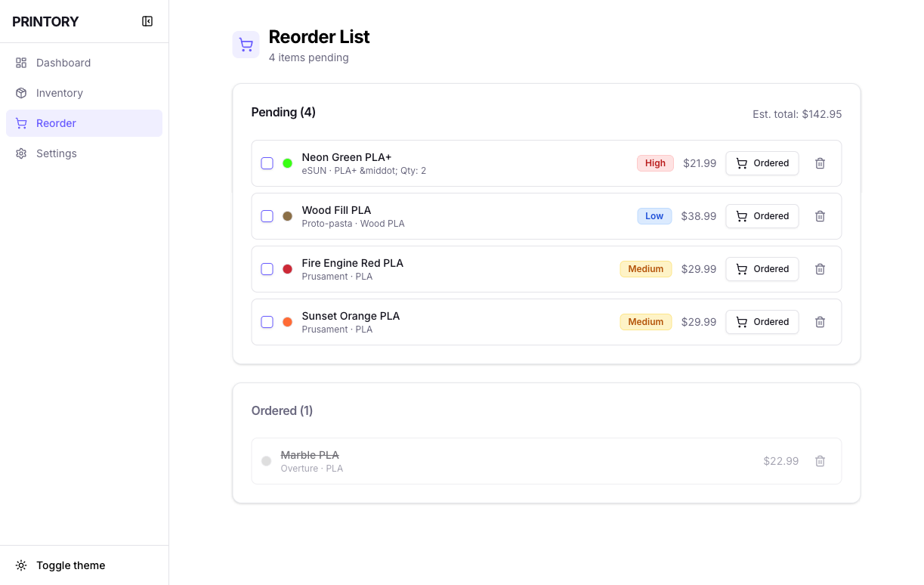Open Dashboard from the sidebar menu

pos(63,62)
